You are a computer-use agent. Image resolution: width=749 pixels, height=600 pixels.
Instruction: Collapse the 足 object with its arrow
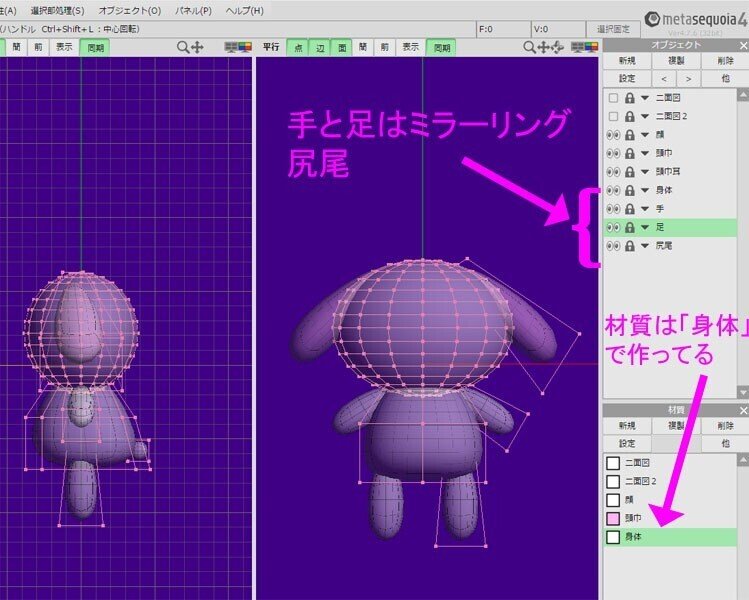pyautogui.click(x=645, y=227)
